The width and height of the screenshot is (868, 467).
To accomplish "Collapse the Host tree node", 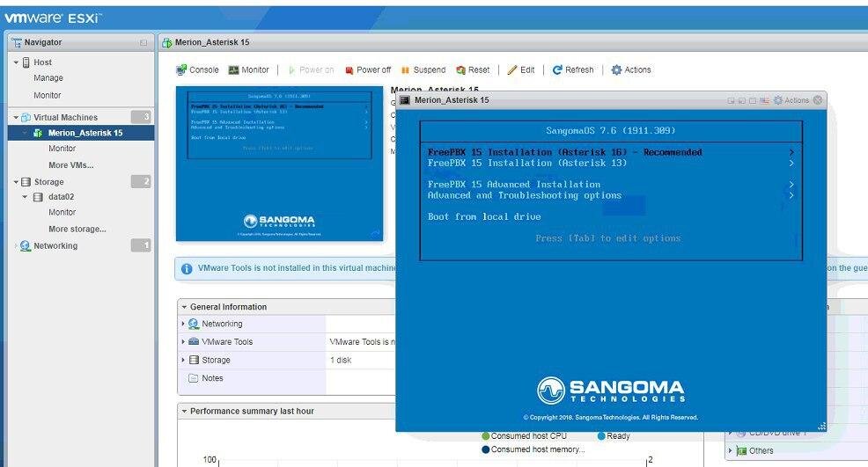I will click(16, 62).
